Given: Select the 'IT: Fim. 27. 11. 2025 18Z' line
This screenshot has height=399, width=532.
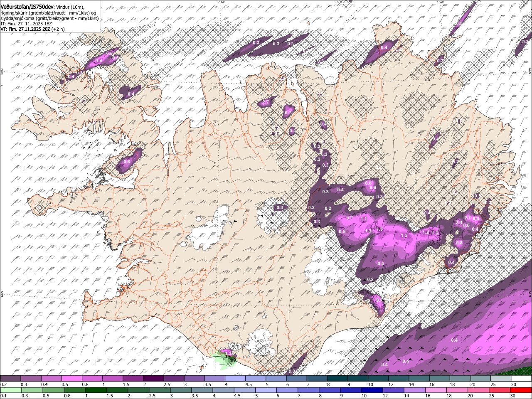Looking at the screenshot, I should 26,24.
